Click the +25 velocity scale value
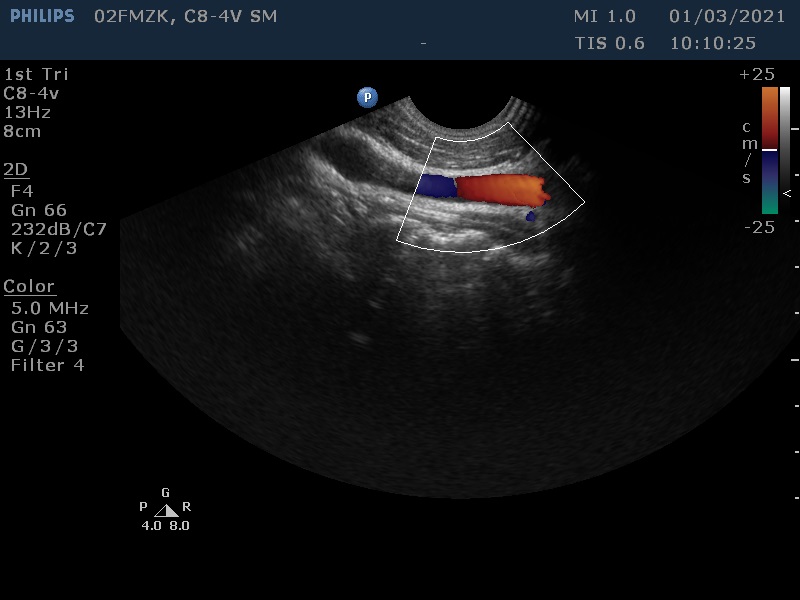The height and width of the screenshot is (600, 800). coord(757,75)
